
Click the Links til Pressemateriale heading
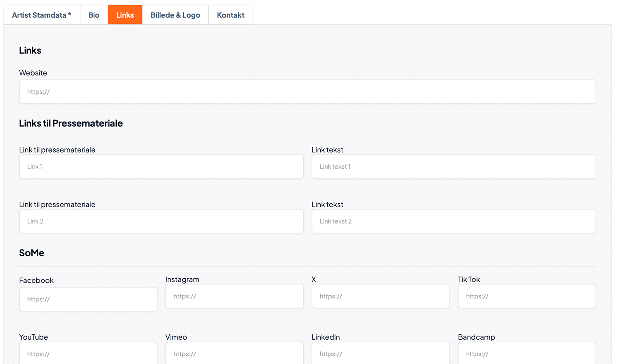pyautogui.click(x=71, y=123)
